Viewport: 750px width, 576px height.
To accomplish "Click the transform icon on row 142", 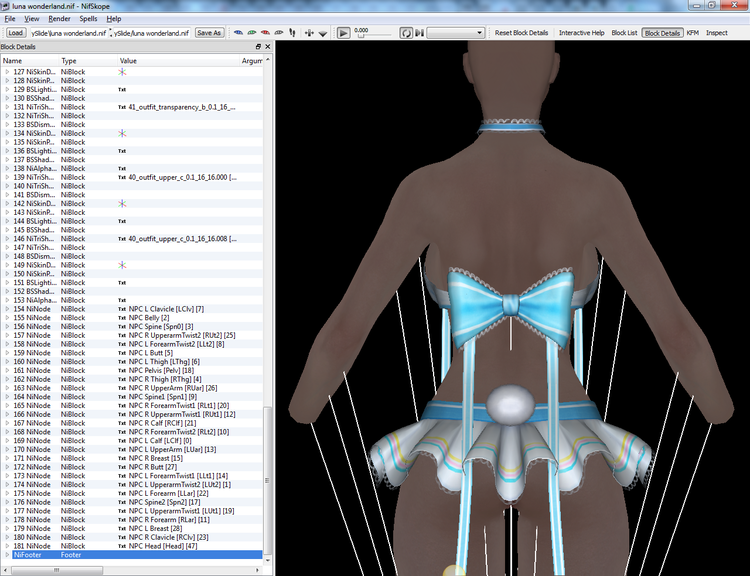I will point(122,203).
